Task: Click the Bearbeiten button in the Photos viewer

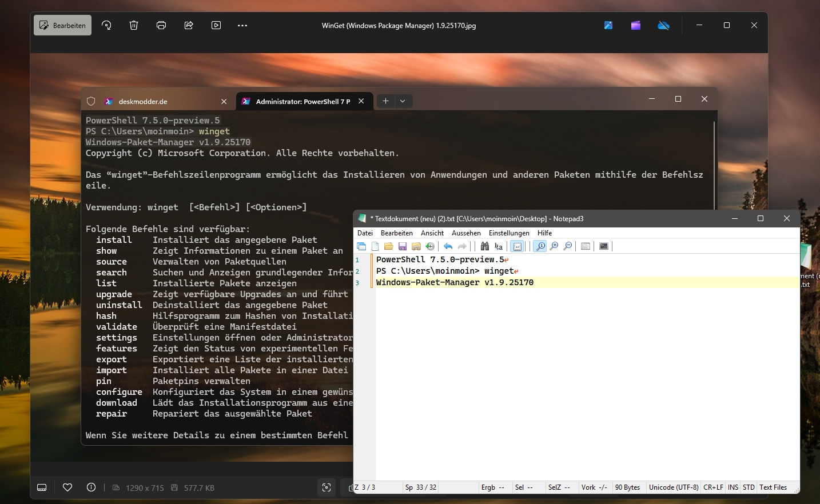Action: (62, 25)
